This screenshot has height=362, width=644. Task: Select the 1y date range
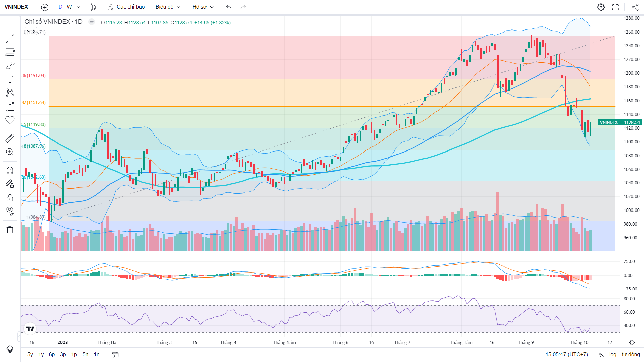pos(41,354)
